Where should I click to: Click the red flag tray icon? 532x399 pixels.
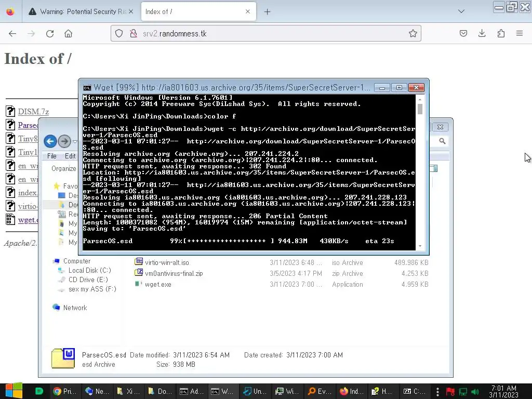[x=450, y=392]
